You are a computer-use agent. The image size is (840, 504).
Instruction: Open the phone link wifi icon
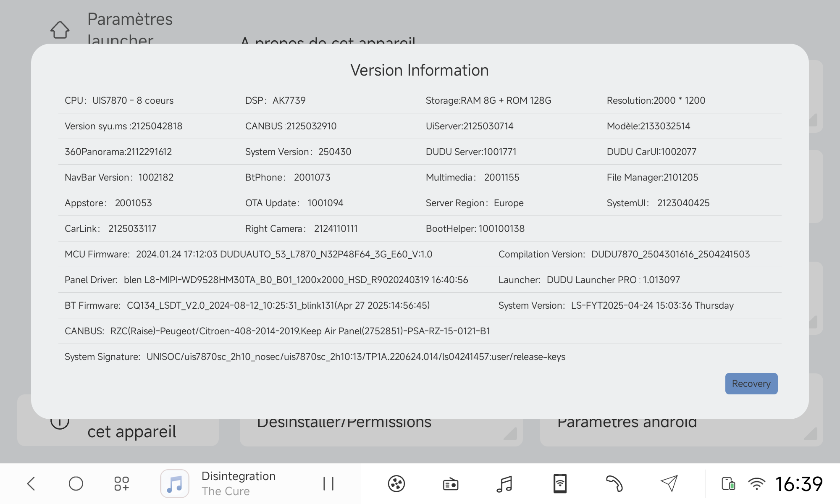tap(560, 483)
